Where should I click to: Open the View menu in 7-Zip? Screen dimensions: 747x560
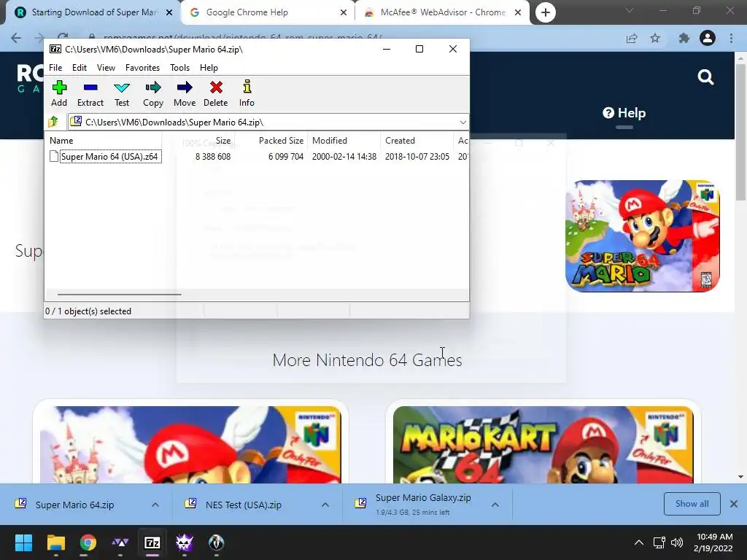106,68
